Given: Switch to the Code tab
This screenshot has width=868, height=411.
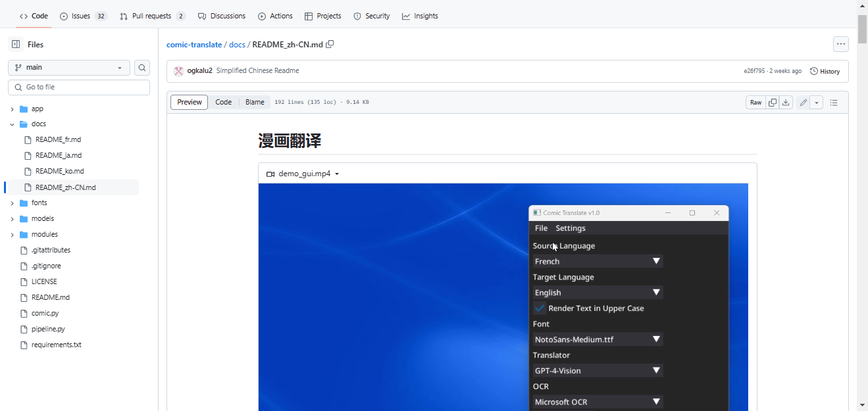Looking at the screenshot, I should pos(34,16).
